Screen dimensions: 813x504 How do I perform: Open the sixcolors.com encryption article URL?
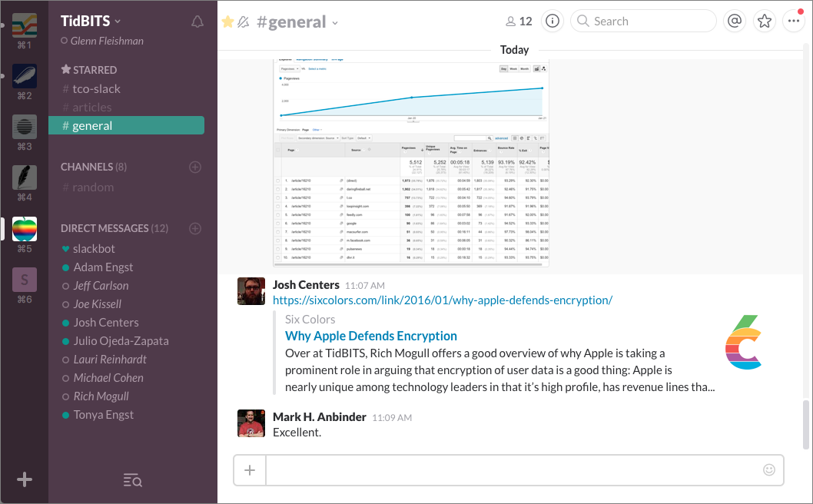[443, 300]
